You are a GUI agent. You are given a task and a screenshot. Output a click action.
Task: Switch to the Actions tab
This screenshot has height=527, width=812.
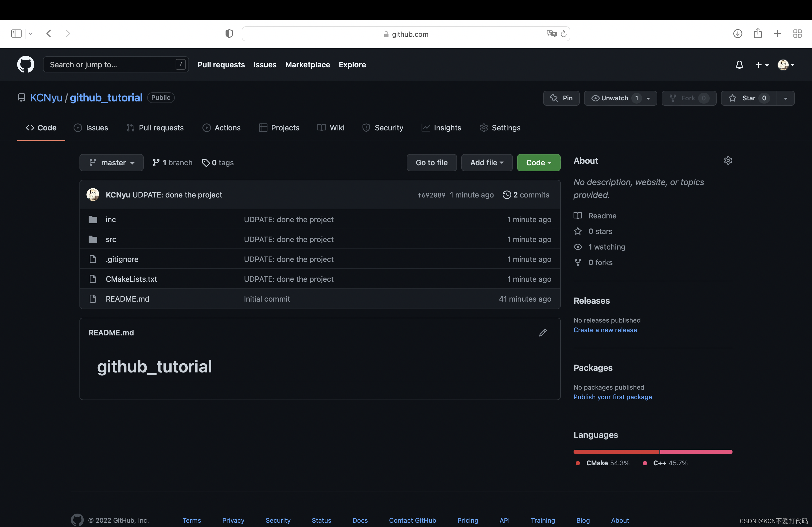click(222, 127)
